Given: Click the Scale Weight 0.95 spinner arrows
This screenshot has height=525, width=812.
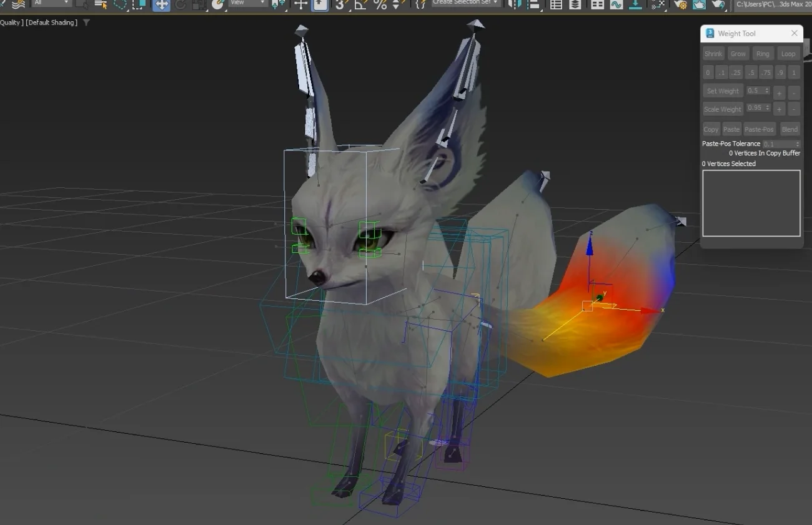Looking at the screenshot, I should click(767, 108).
